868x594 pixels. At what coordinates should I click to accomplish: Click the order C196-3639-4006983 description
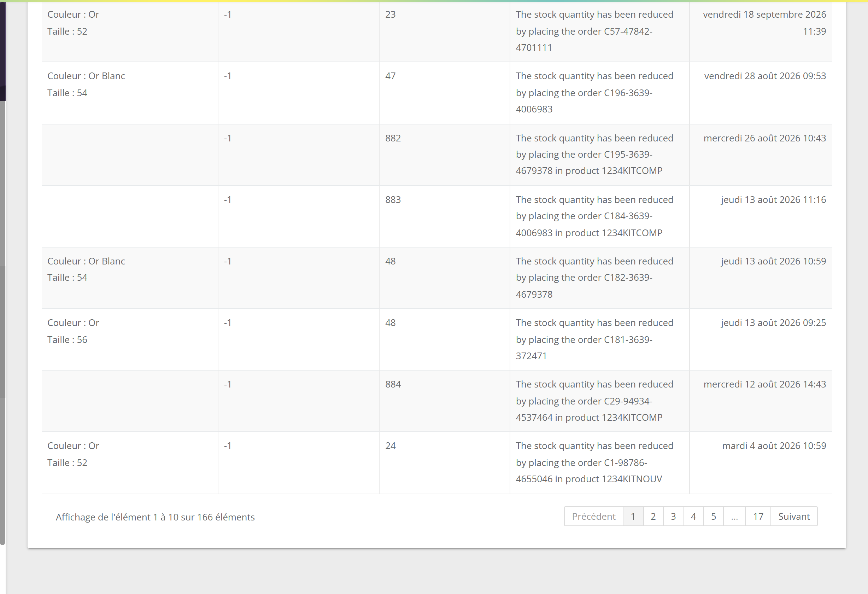pos(594,93)
